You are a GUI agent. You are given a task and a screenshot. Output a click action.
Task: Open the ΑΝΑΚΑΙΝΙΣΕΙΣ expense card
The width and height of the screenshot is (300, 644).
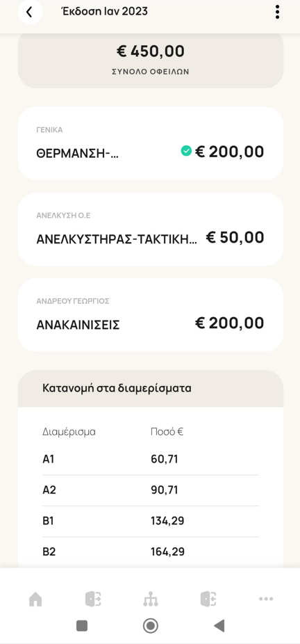151,315
